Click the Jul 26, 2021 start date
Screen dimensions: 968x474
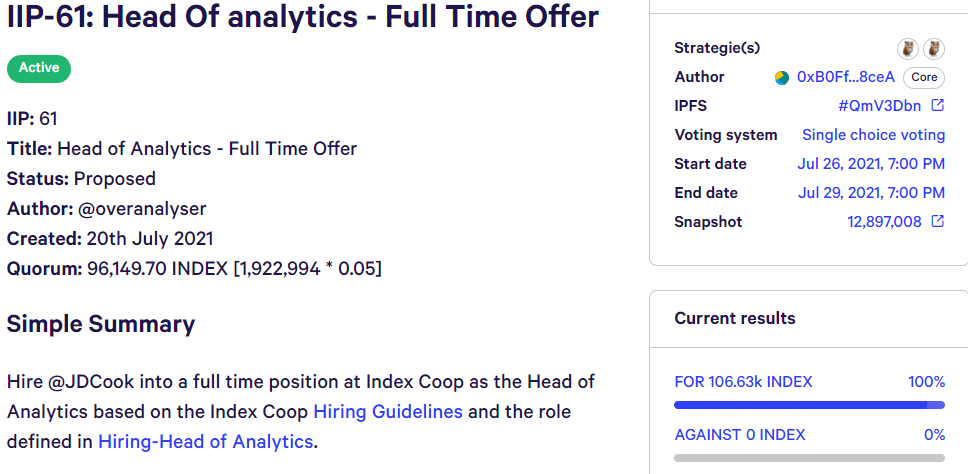click(x=871, y=164)
